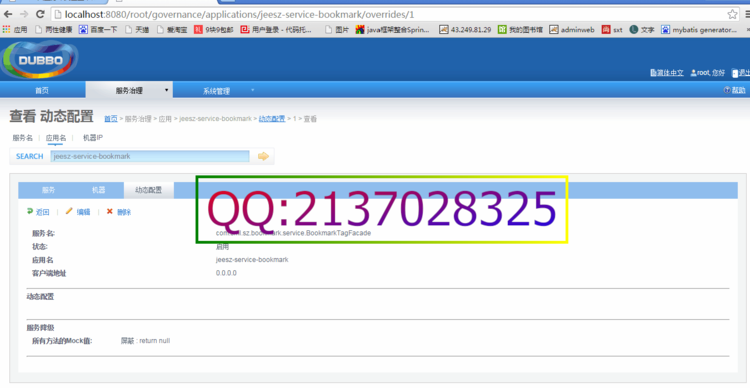The height and width of the screenshot is (388, 750).
Task: Open the 首页 breadcrumb link
Action: pos(110,119)
